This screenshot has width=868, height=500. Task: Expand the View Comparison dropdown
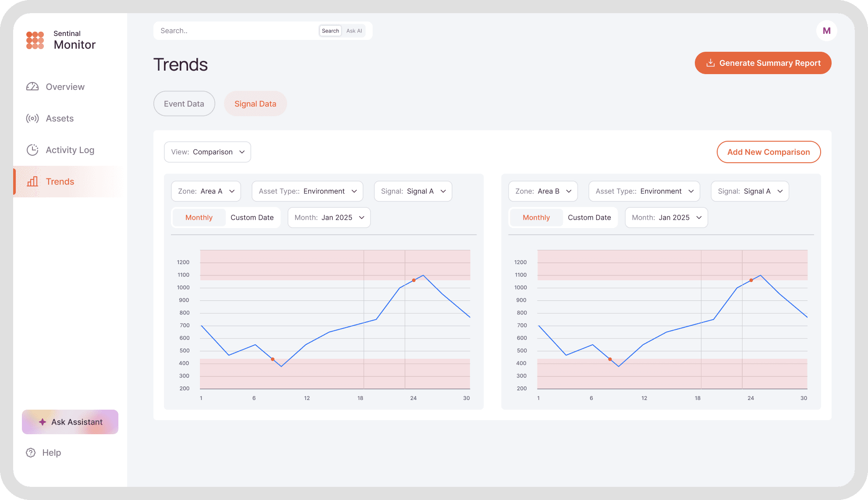click(x=207, y=152)
